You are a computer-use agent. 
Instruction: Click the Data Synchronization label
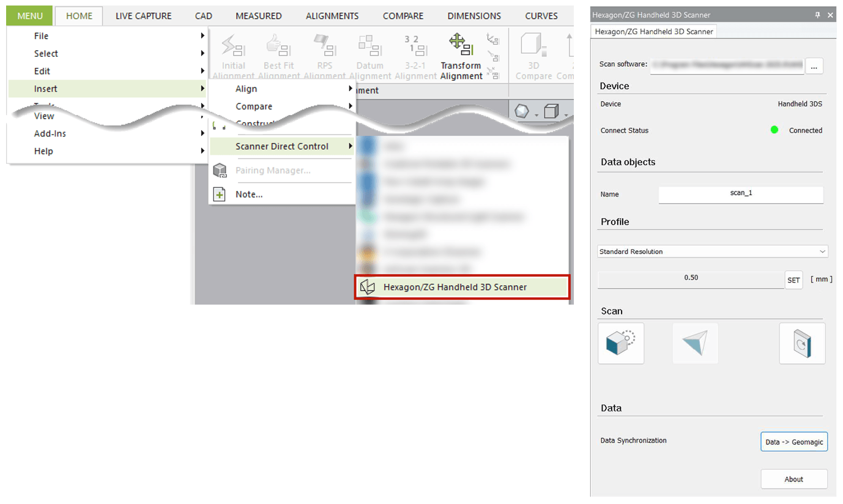click(634, 440)
